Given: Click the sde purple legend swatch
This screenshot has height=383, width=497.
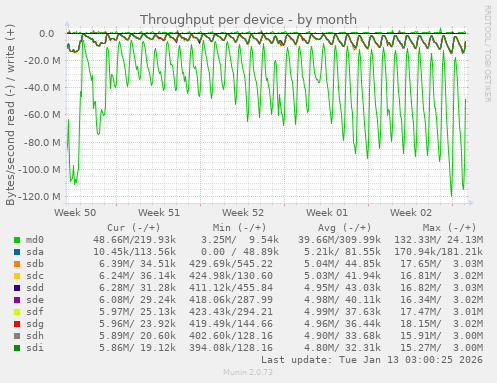Looking at the screenshot, I should [x=17, y=300].
